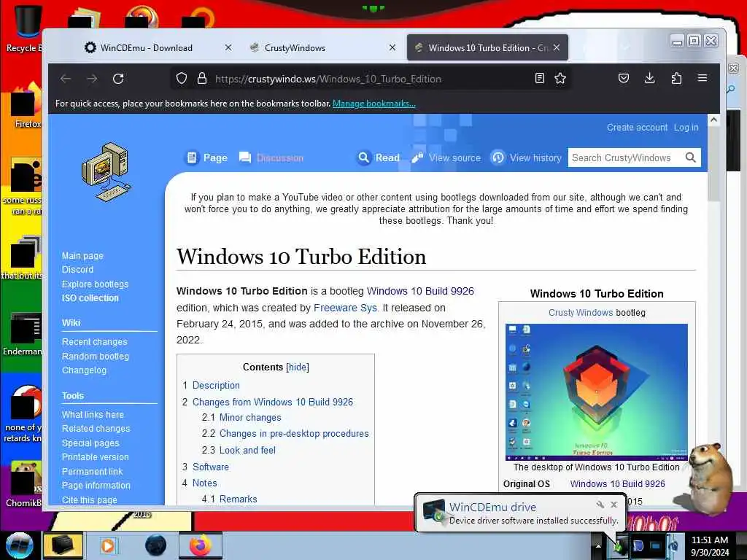Viewport: 747px width, 560px height.
Task: Bookmark this page with the star
Action: (x=560, y=78)
